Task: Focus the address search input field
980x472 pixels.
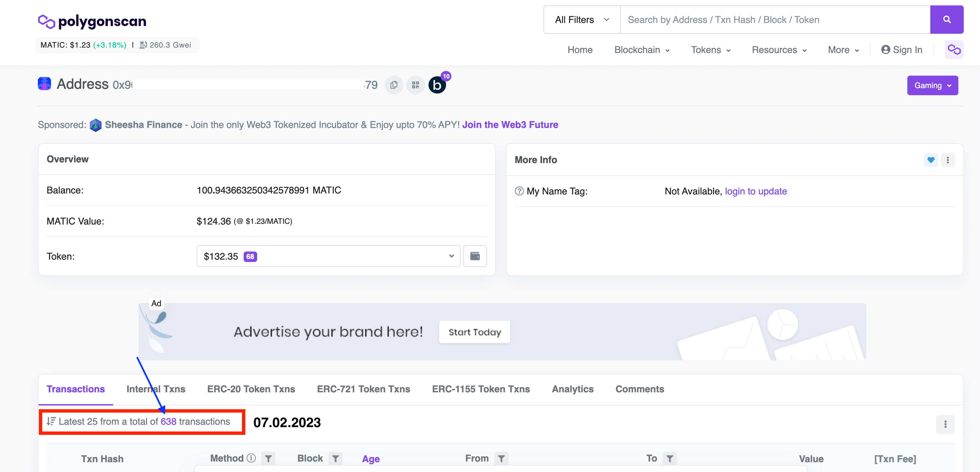Action: click(775, 20)
